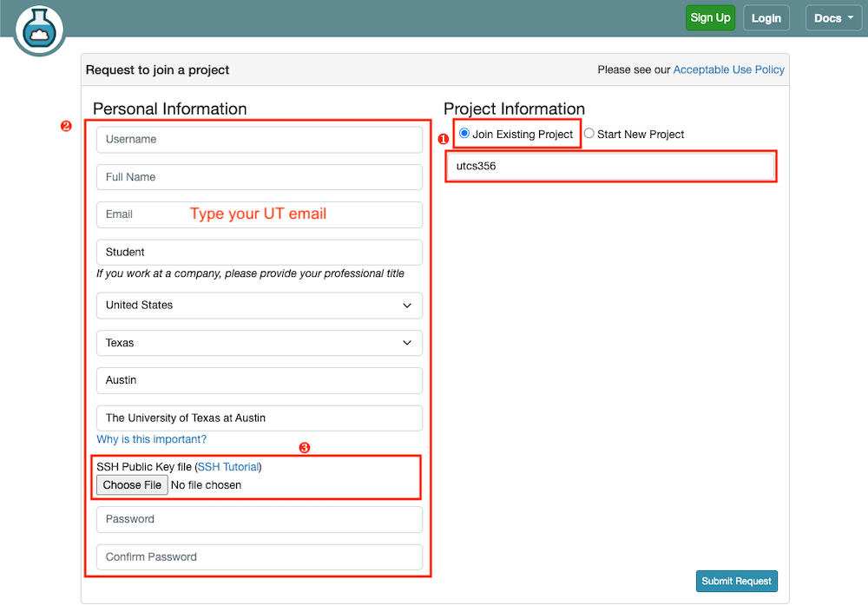Open the Docs dropdown menu
This screenshot has width=868, height=612.
pyautogui.click(x=832, y=17)
